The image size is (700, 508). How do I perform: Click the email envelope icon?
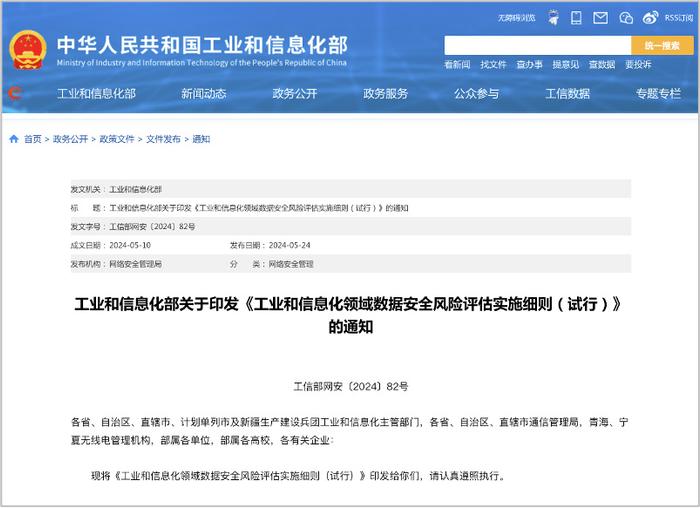click(x=600, y=17)
